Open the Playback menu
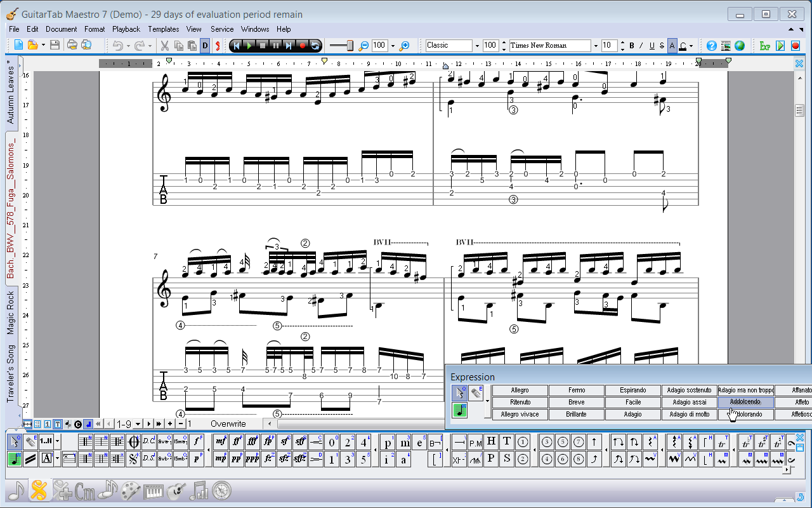The image size is (812, 508). [126, 29]
